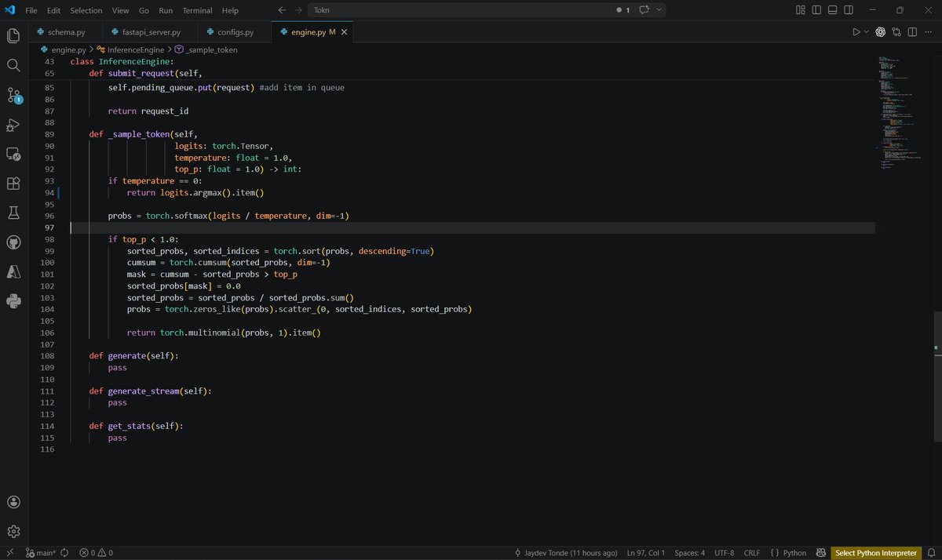Open the Search view in the activity bar
The height and width of the screenshot is (560, 942).
click(13, 65)
